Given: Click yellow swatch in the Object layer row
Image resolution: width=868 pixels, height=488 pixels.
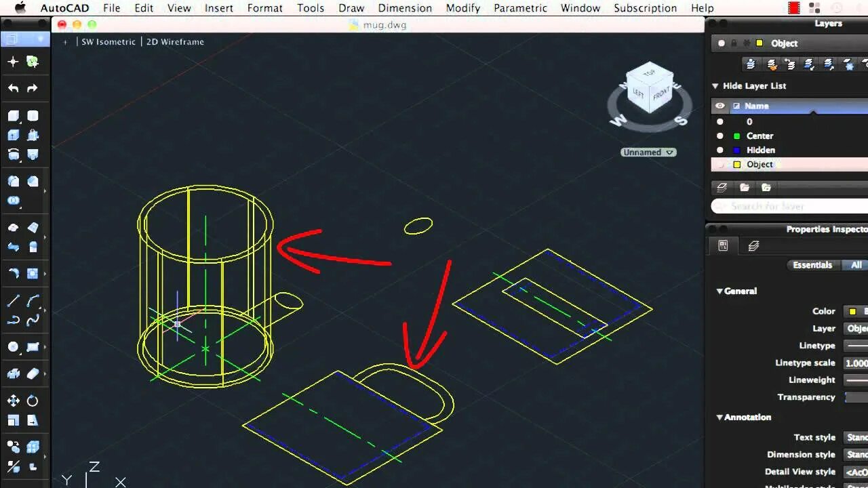Looking at the screenshot, I should point(736,165).
